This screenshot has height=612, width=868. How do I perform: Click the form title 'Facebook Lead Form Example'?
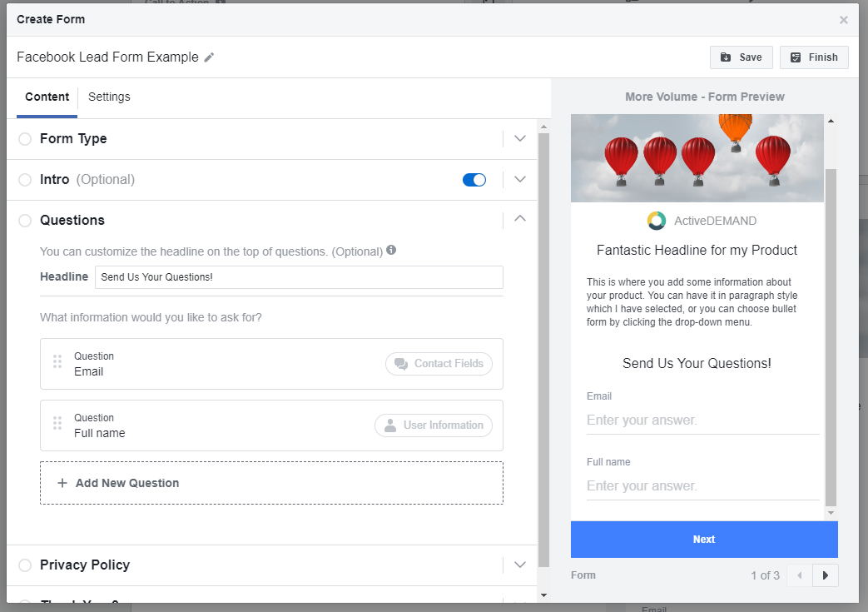point(107,57)
